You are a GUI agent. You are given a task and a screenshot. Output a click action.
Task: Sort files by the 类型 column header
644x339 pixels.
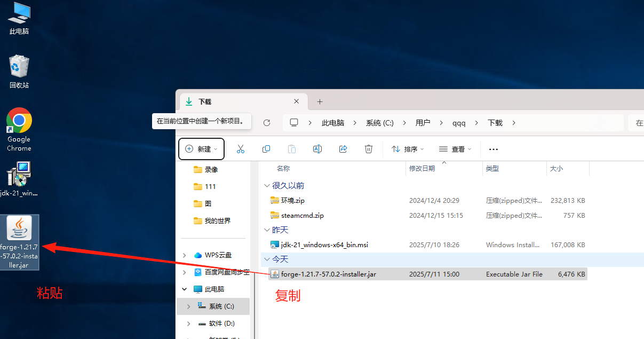[x=492, y=169]
